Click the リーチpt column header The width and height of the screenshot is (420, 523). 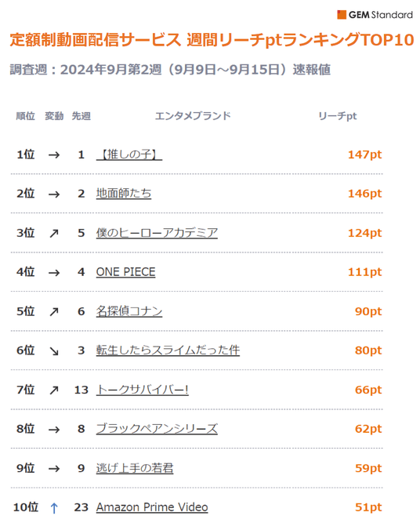pos(338,116)
